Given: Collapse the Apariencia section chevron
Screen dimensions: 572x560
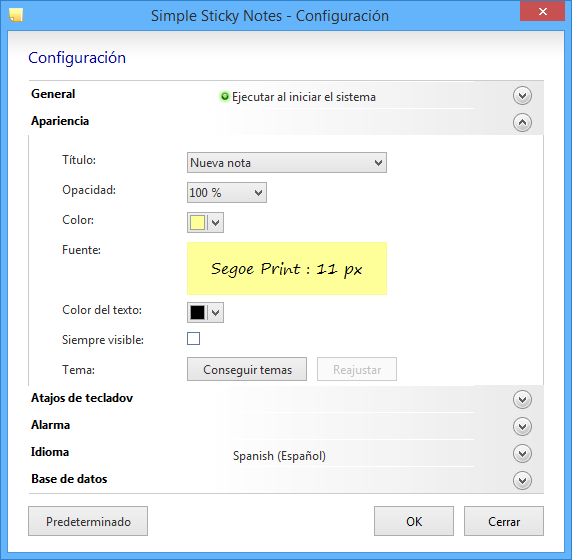Looking at the screenshot, I should [x=522, y=123].
